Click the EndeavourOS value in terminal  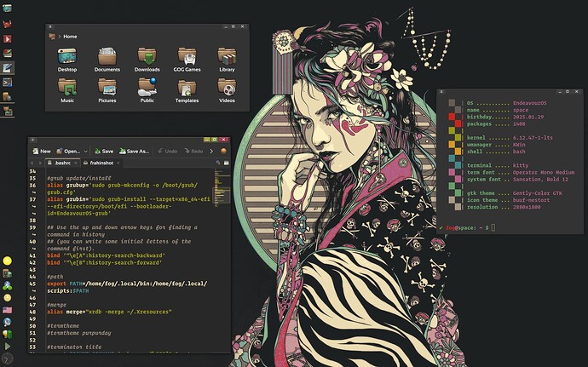click(529, 103)
